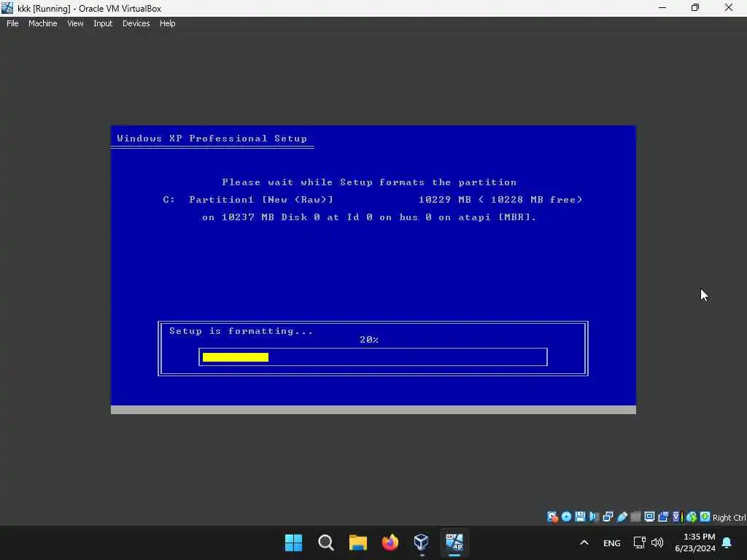The width and height of the screenshot is (747, 560).
Task: Click 'Please wait while Setup formats the partition'
Action: 369,182
